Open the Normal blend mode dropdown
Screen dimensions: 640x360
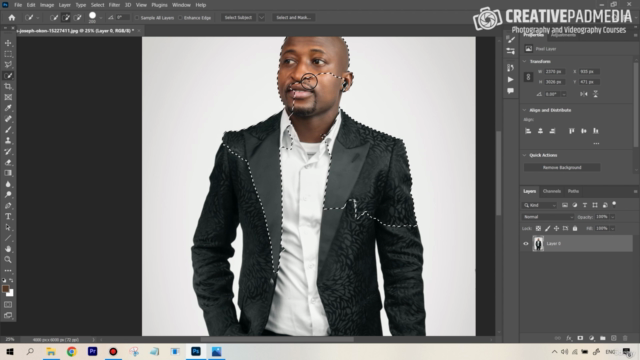548,217
